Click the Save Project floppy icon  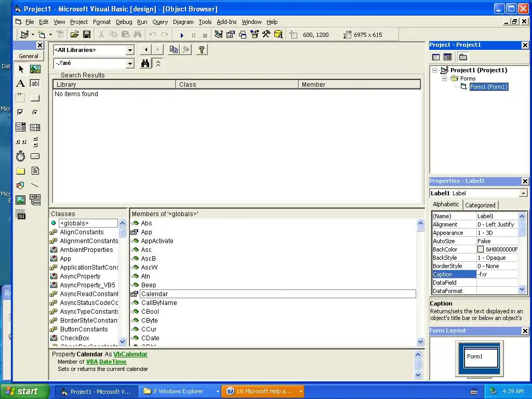[x=87, y=35]
